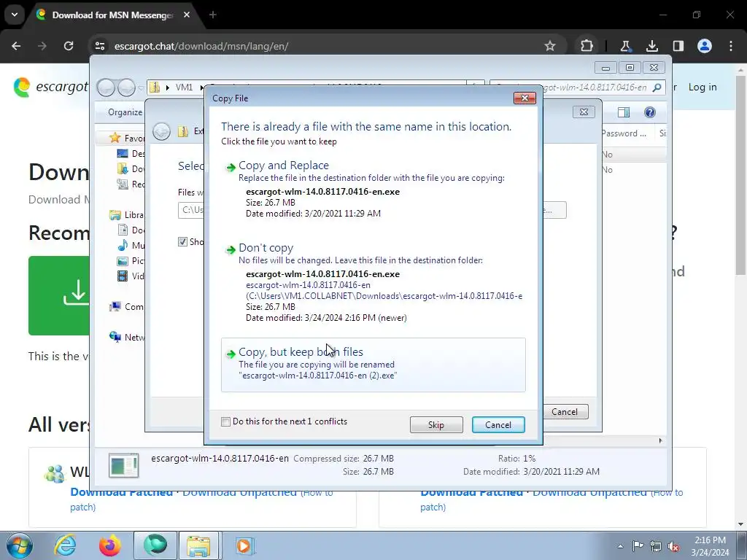Click the Password column header in Explorer
The height and width of the screenshot is (560, 747).
[624, 133]
